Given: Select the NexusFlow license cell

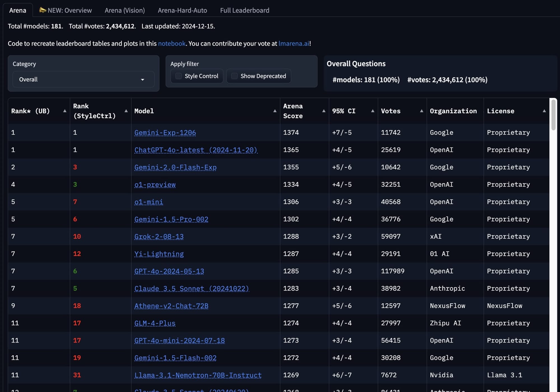Looking at the screenshot, I should pos(516,306).
